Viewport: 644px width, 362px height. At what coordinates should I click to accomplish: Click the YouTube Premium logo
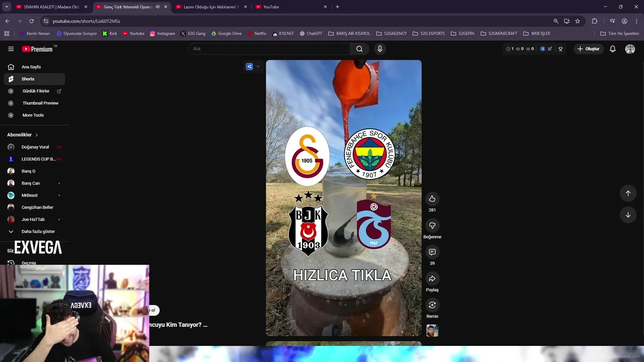(x=39, y=49)
